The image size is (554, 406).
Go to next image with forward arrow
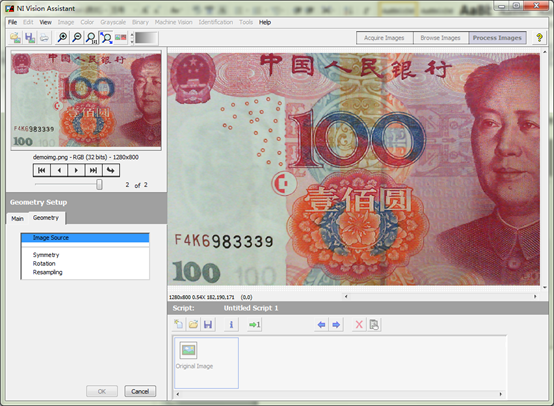[x=76, y=170]
